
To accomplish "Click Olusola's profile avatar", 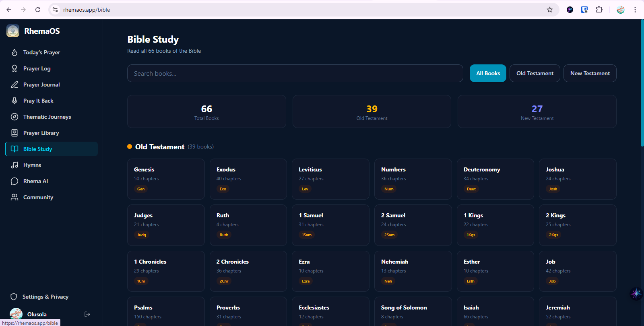I will 16,314.
